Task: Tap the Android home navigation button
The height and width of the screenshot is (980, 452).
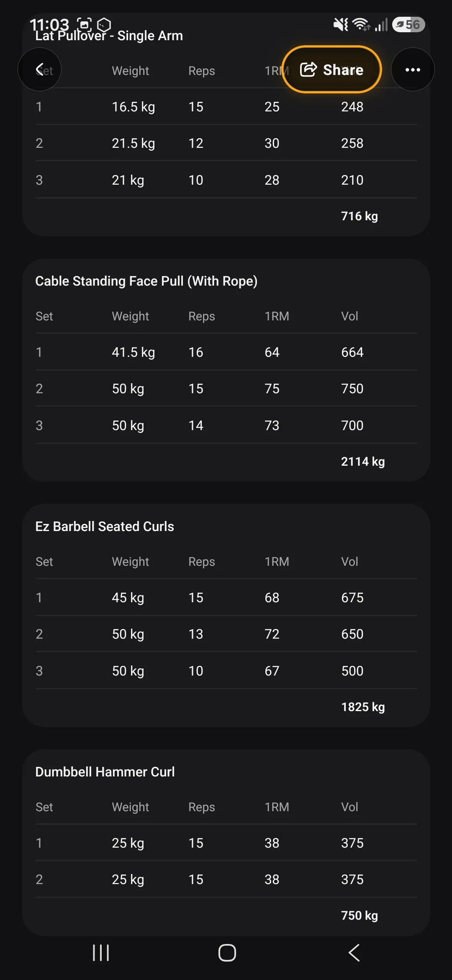Action: 227,953
